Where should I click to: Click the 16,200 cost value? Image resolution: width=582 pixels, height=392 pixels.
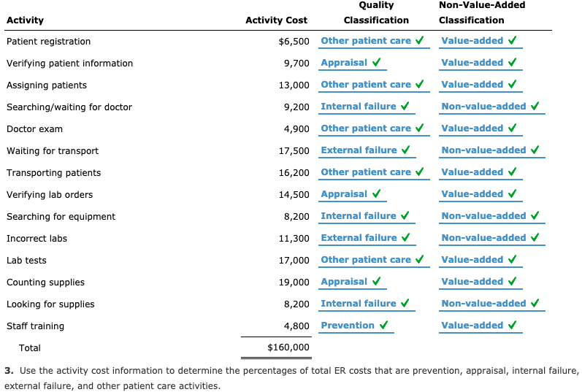click(294, 172)
